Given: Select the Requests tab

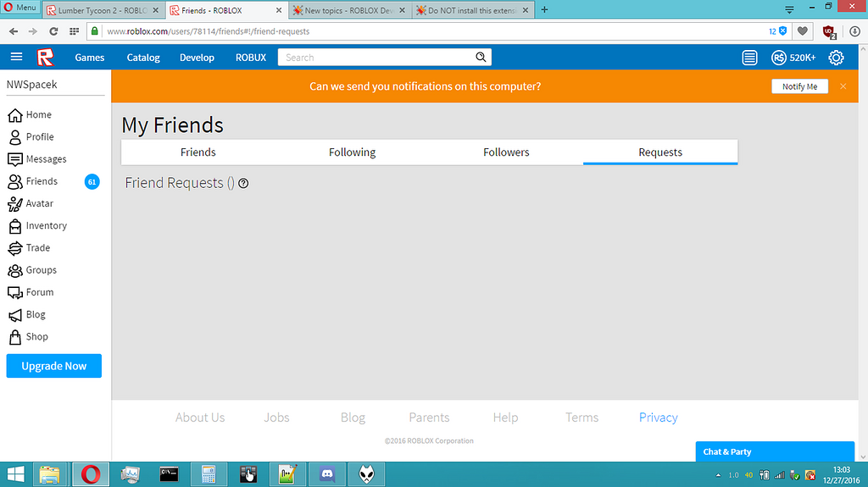Looking at the screenshot, I should click(660, 152).
